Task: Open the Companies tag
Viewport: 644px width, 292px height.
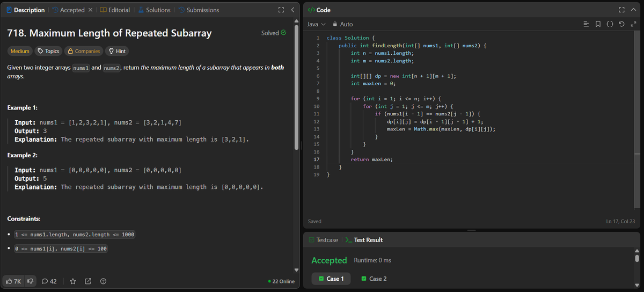Action: 84,51
